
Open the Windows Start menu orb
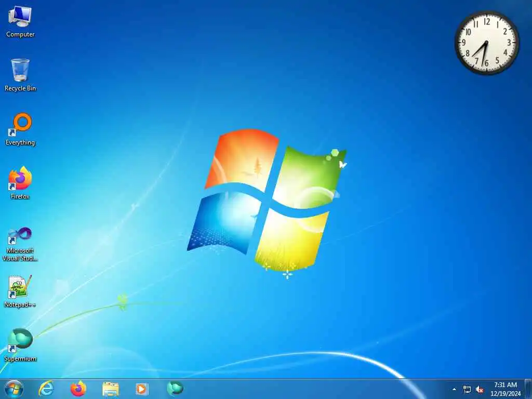(x=14, y=389)
